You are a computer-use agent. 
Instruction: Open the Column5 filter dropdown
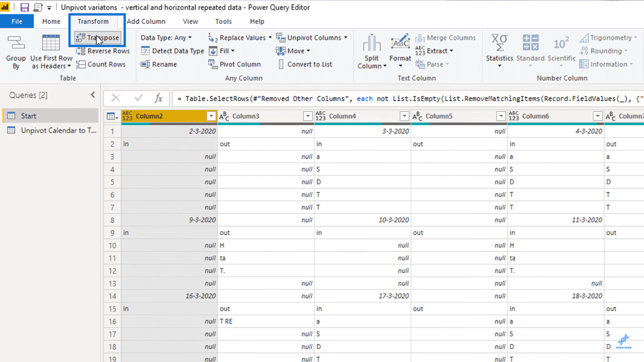501,116
